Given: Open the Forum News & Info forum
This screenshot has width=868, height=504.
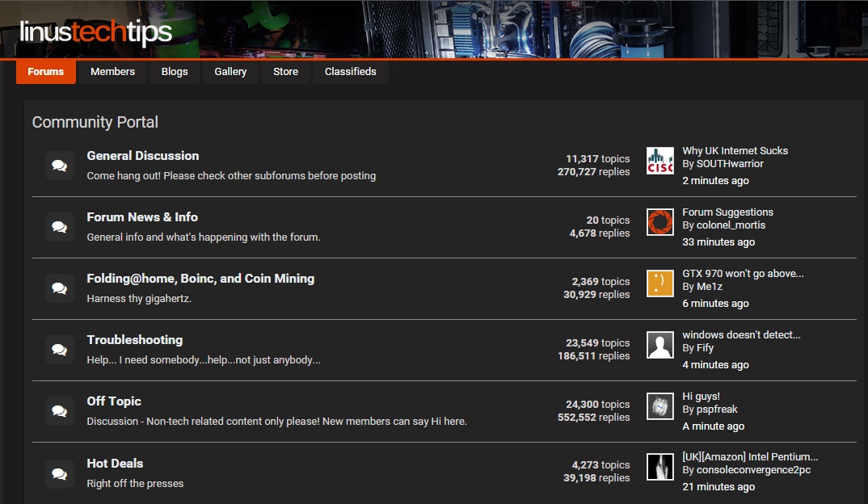Looking at the screenshot, I should click(142, 217).
